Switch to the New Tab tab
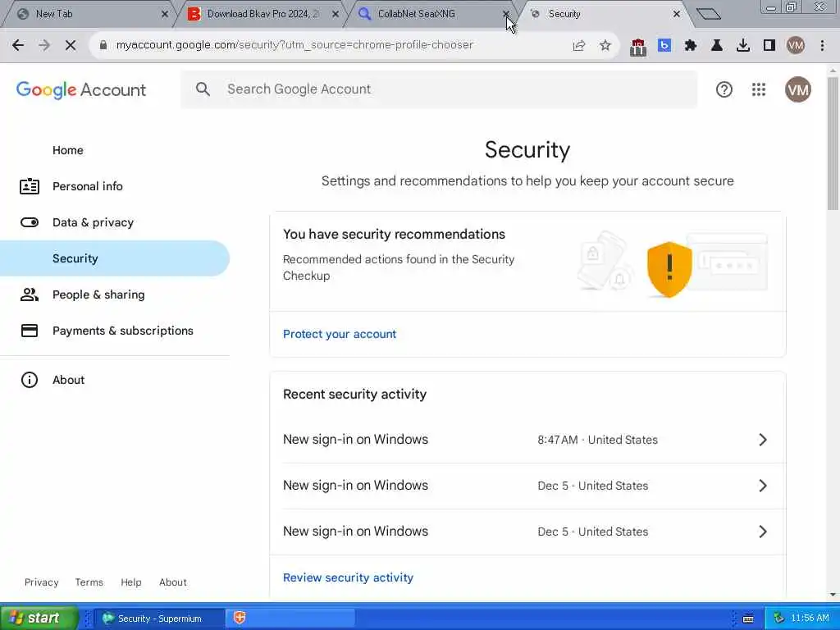 [89, 14]
